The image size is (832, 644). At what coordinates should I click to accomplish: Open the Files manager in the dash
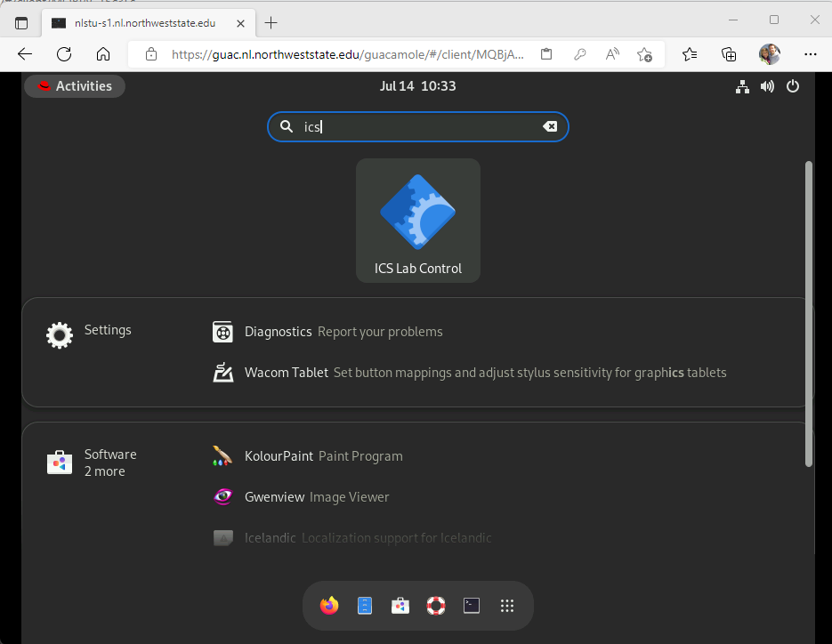pos(365,605)
